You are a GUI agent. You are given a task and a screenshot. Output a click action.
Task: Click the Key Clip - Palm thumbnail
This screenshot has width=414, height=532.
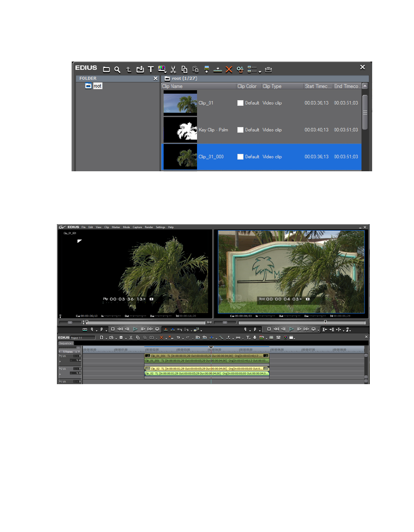pyautogui.click(x=180, y=130)
